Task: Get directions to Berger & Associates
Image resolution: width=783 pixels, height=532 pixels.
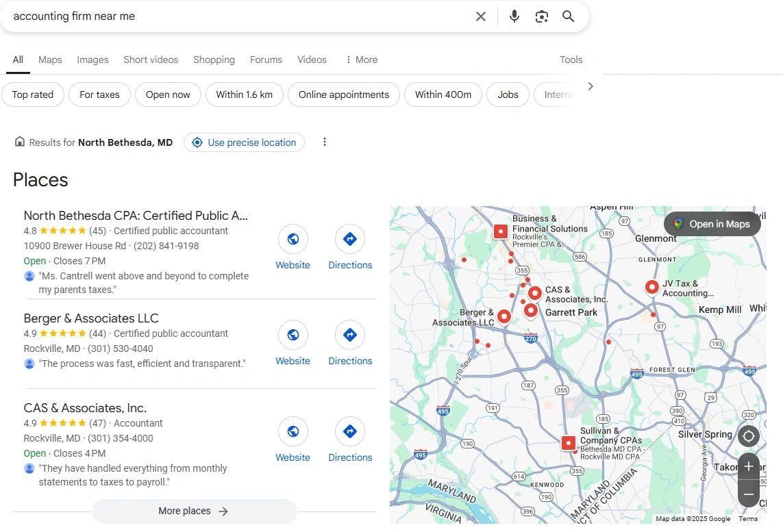Action: click(349, 335)
